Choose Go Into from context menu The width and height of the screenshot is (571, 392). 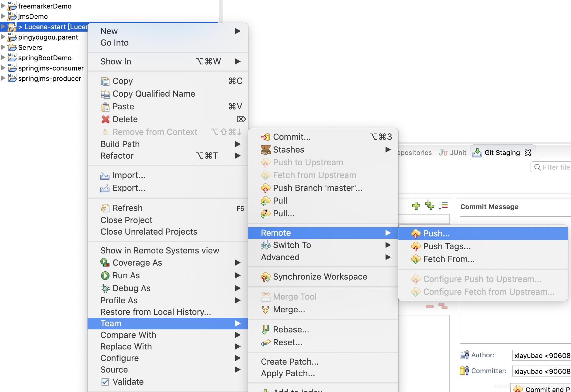(168, 43)
